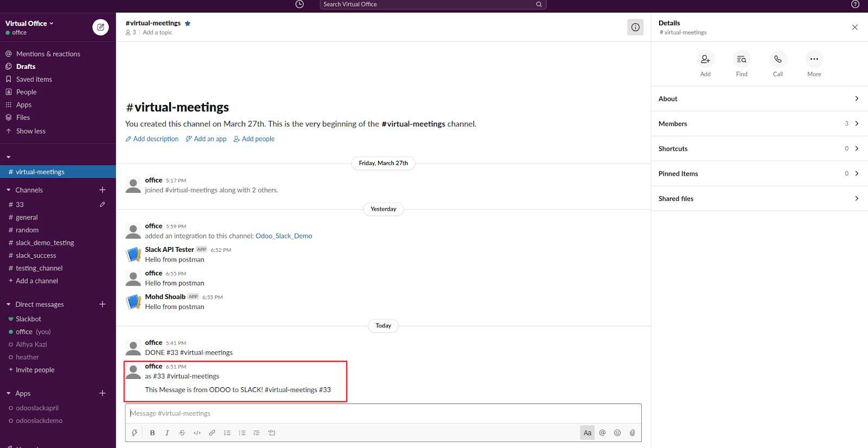Toggle italic formatting

(167, 433)
